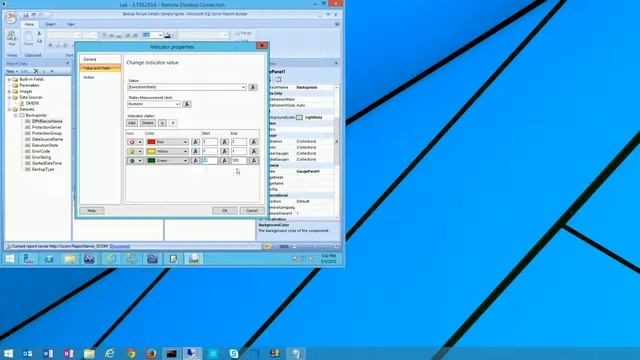Open the expression editor beside the Value field
This screenshot has width=640, height=360.
pyautogui.click(x=253, y=87)
